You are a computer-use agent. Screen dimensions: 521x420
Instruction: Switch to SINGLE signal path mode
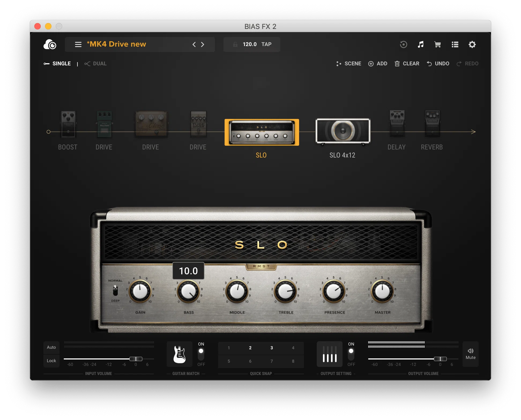(57, 63)
